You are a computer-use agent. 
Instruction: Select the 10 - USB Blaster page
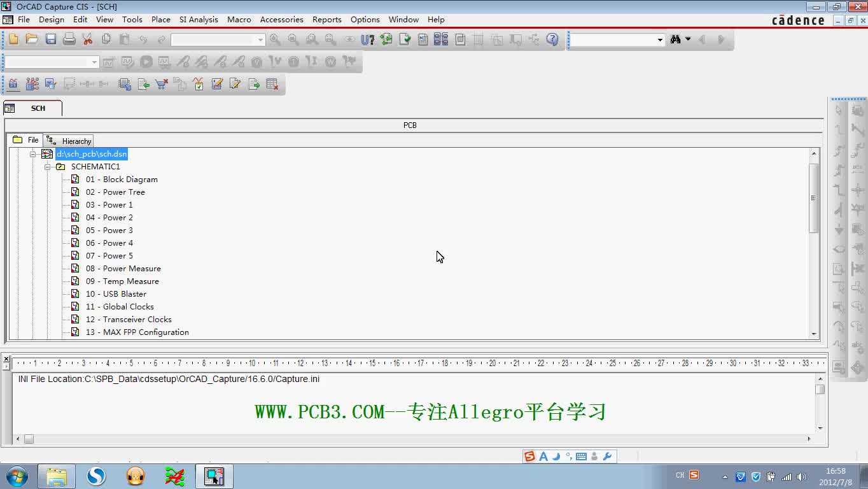pos(116,294)
